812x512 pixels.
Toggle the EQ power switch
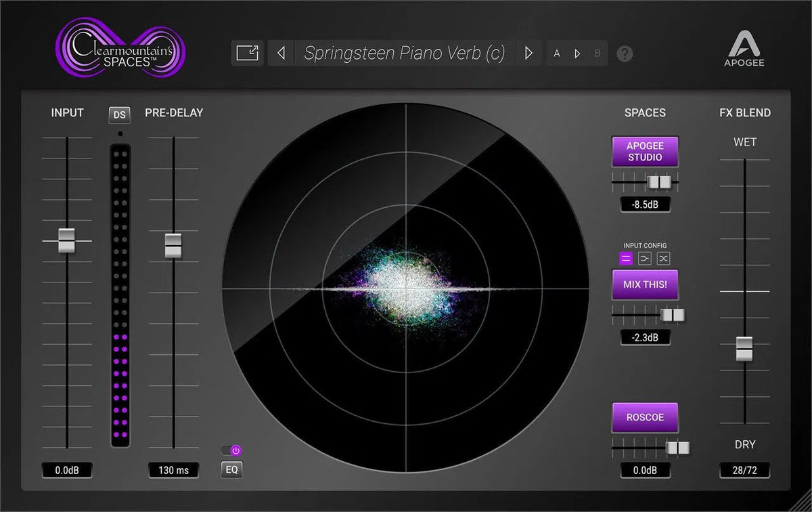point(231,449)
